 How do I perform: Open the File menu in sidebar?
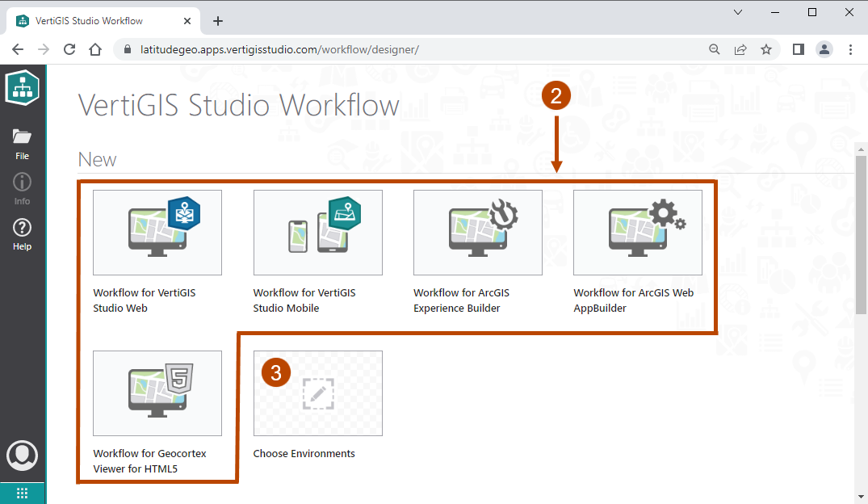click(22, 144)
